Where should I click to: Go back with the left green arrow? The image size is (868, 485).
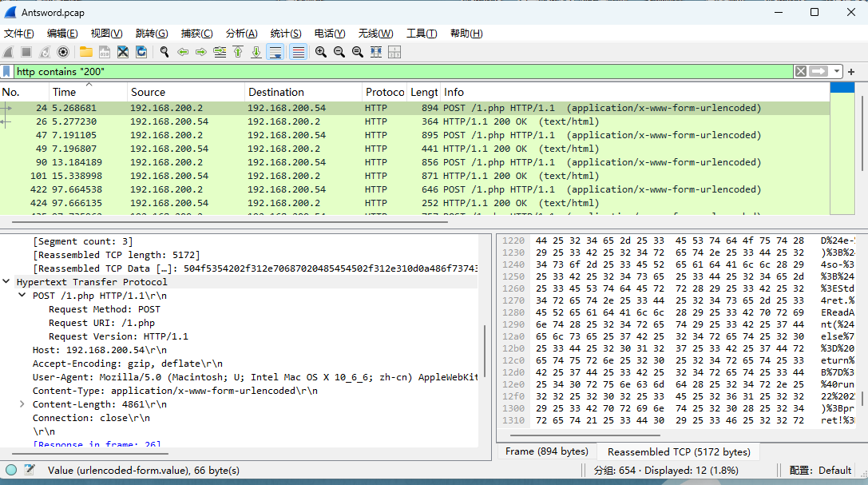[x=183, y=52]
